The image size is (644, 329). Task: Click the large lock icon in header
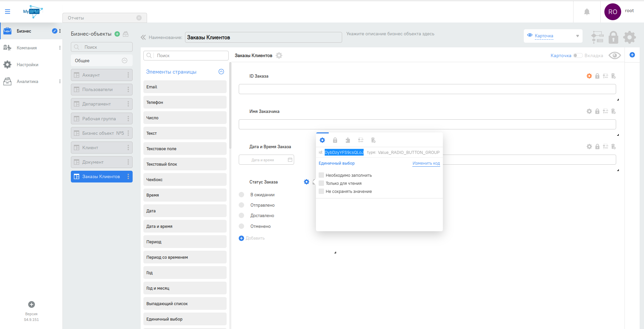(x=613, y=37)
